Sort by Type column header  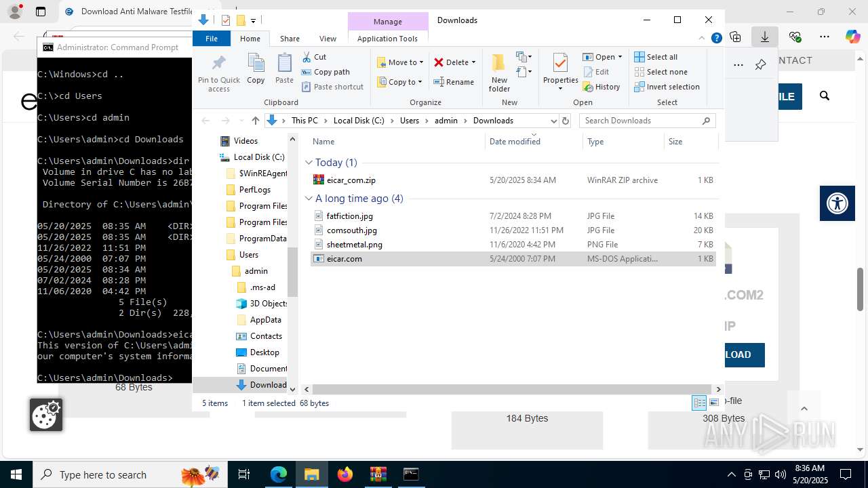click(623, 142)
